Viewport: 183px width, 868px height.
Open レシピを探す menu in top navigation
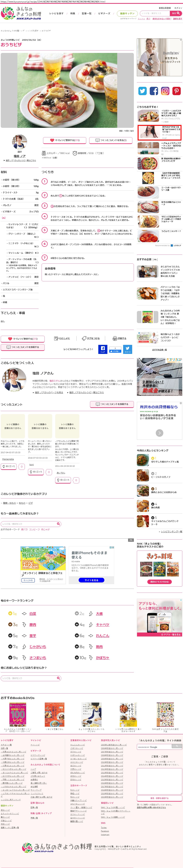[56, 13]
